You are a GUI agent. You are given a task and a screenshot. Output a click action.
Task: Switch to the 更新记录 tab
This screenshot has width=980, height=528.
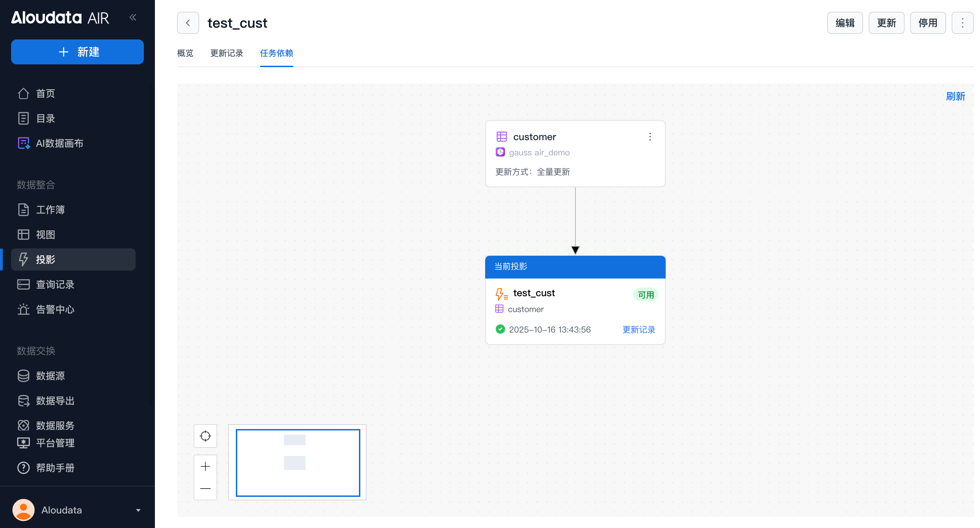pyautogui.click(x=227, y=53)
